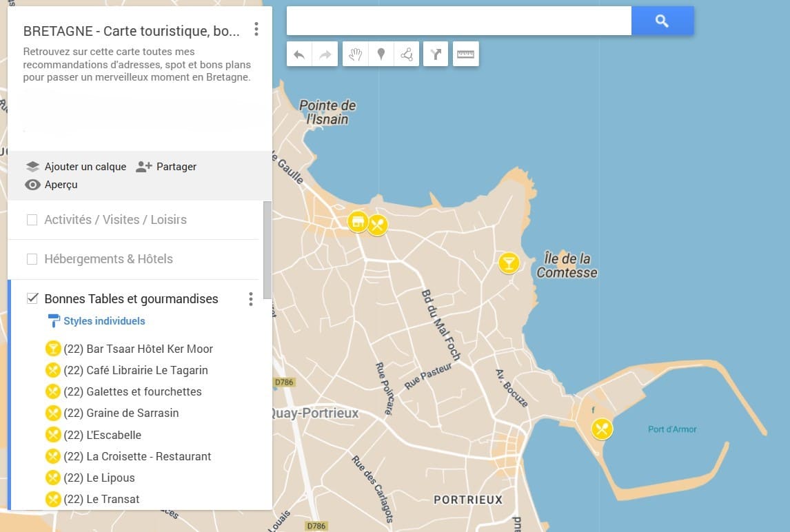The height and width of the screenshot is (532, 790).
Task: Uncheck the Bonnes Tables et gourmandises layer
Action: pos(32,298)
